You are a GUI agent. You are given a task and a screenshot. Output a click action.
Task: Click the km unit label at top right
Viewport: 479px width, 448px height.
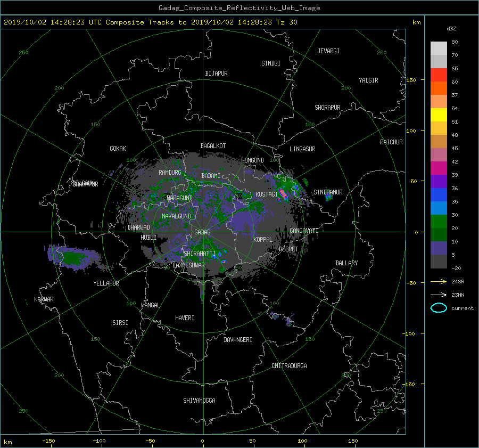click(x=416, y=22)
